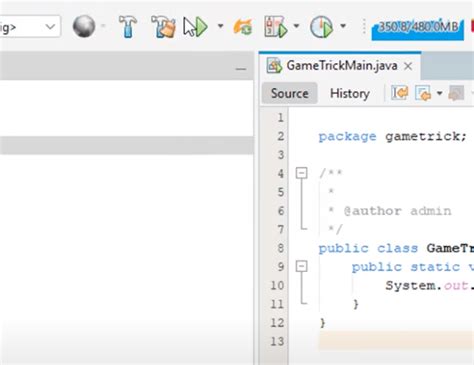
Task: Click the grayed Forward navigation icon
Action: click(456, 93)
